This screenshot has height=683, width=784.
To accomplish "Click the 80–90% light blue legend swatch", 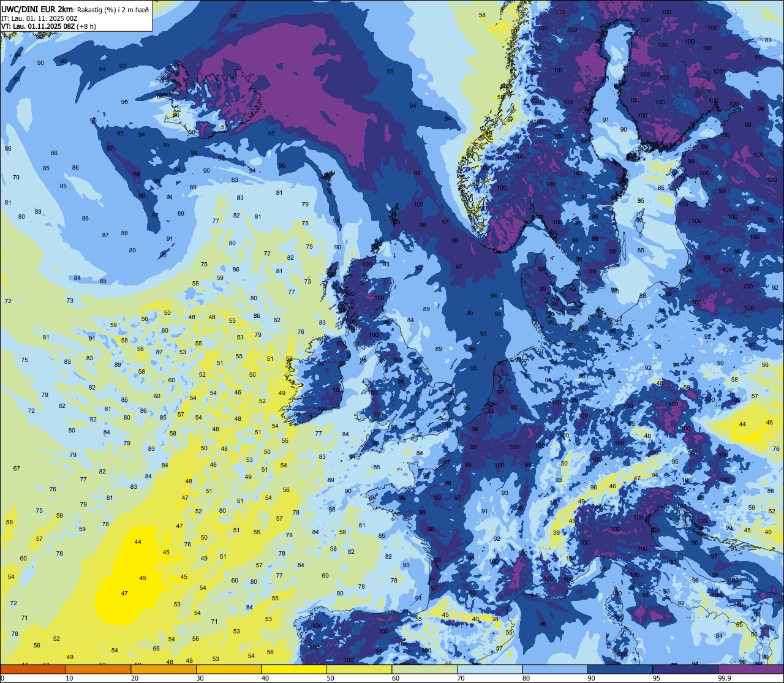I will [555, 669].
